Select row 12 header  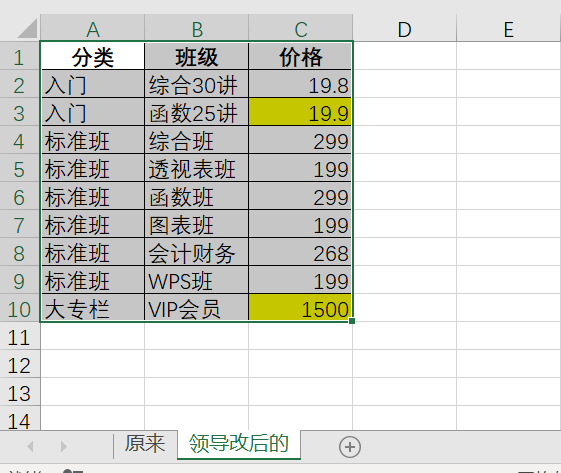20,364
